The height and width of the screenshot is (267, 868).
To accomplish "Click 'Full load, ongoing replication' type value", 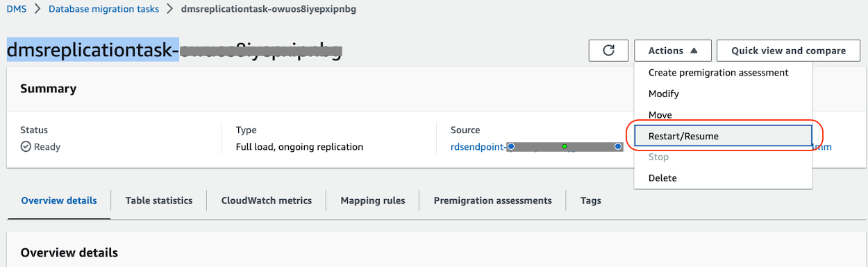I will 299,147.
